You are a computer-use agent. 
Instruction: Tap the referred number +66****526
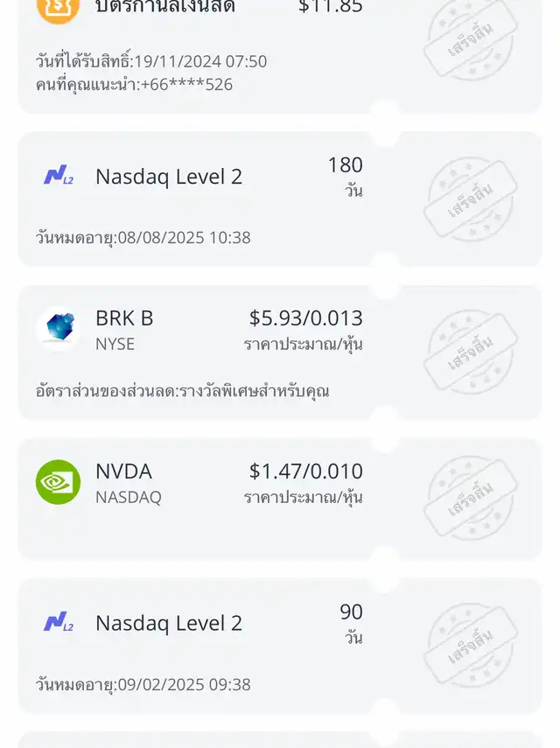click(134, 85)
